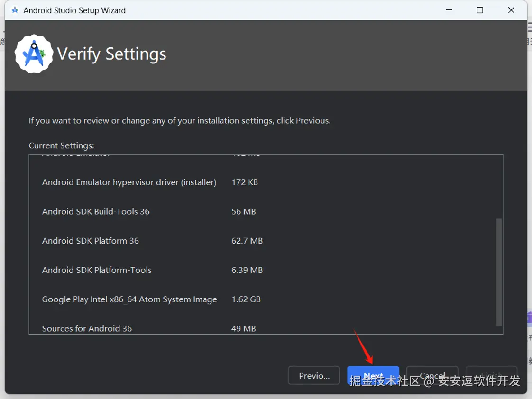This screenshot has width=532, height=399.
Task: Click the small Android Studio title bar icon
Action: point(15,10)
